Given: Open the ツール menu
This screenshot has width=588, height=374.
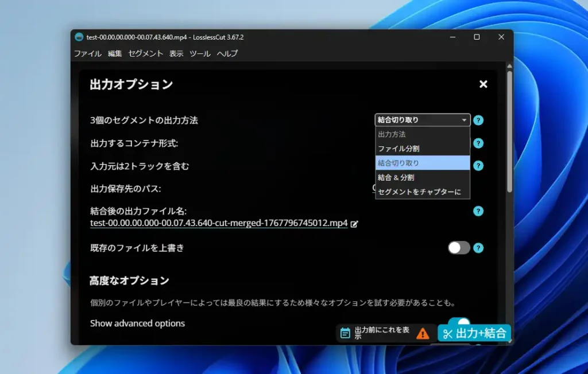Looking at the screenshot, I should click(200, 53).
